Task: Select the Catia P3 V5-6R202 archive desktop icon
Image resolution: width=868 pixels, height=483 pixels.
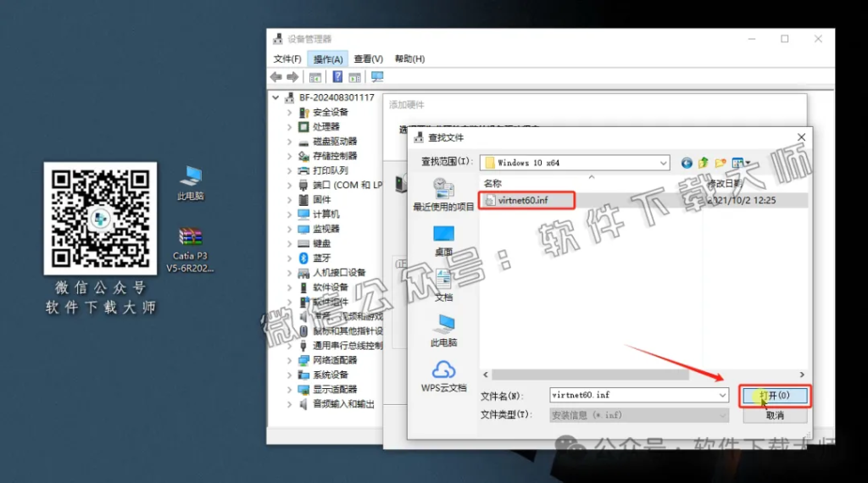Action: [190, 250]
